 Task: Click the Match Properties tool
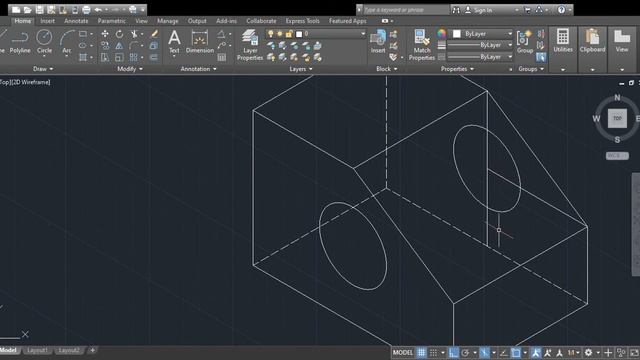[422, 45]
